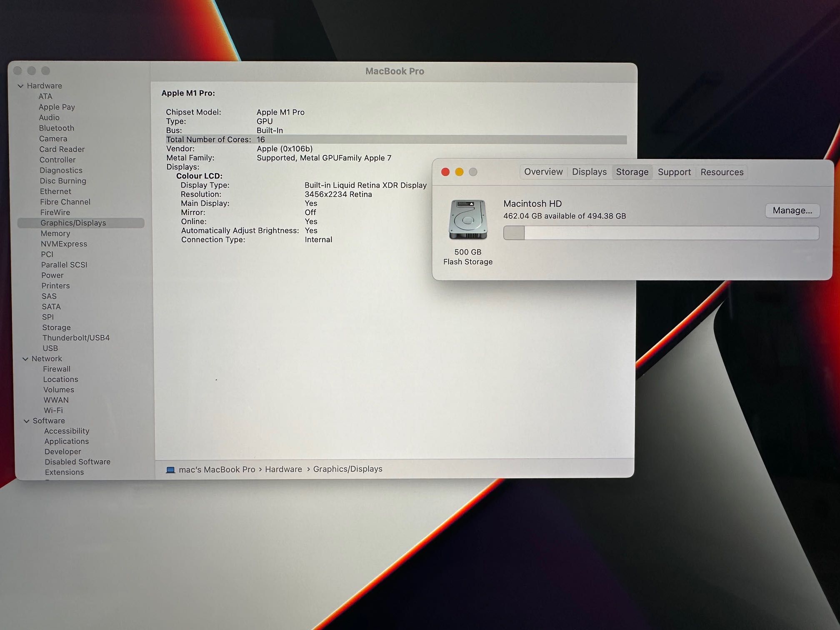Open Applications under Software

point(67,441)
